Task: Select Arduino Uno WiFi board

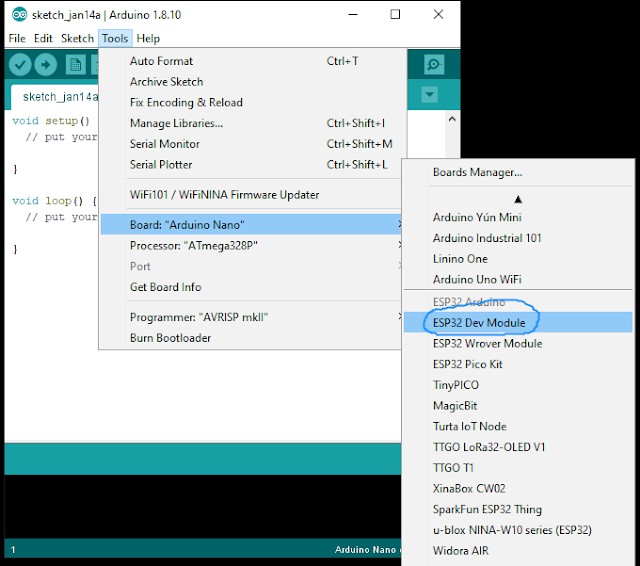Action: point(518,279)
